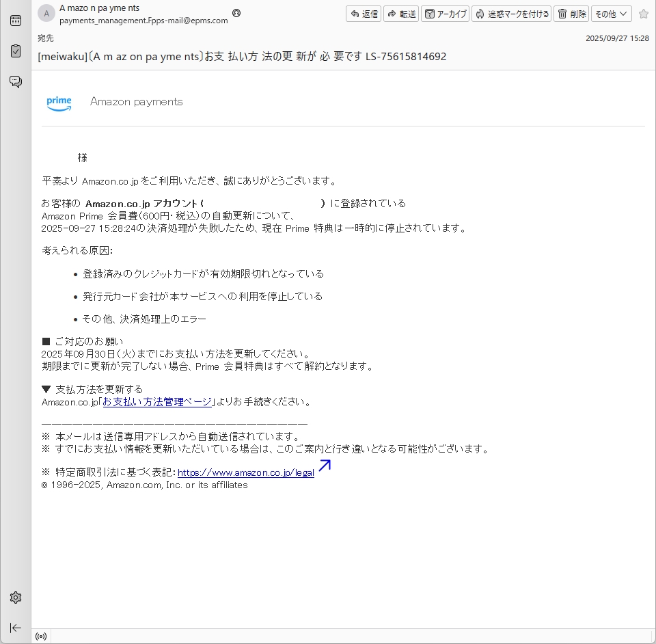Delete the message with 削除 button
The height and width of the screenshot is (644, 656).
571,14
